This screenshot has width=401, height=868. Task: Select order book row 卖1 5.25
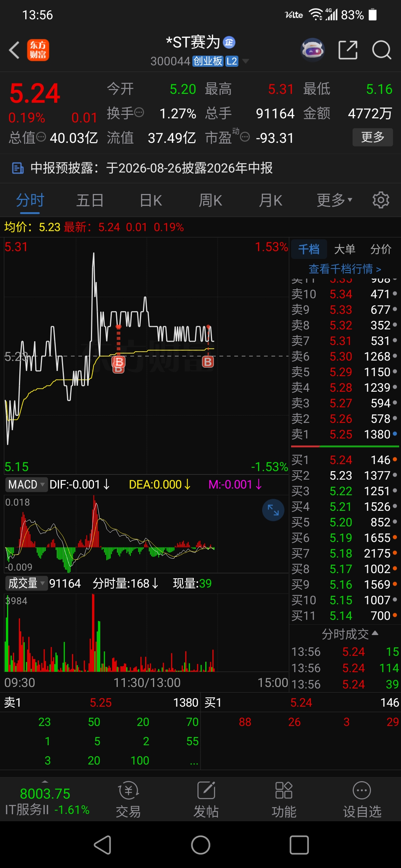pos(345,434)
